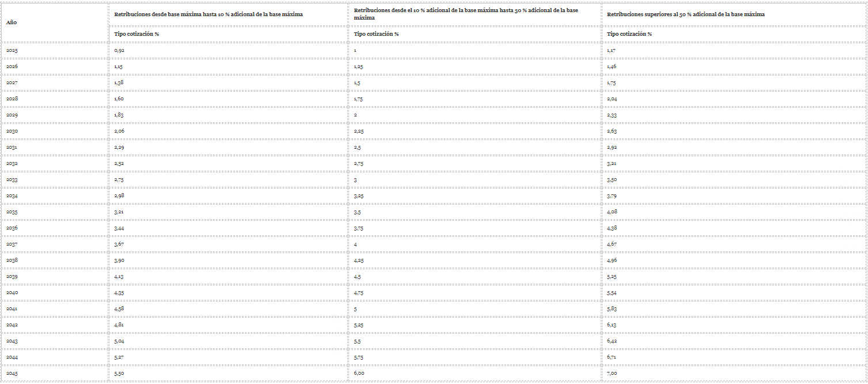The height and width of the screenshot is (384, 868).
Task: Click the 0,92 rate cell
Action: point(119,51)
